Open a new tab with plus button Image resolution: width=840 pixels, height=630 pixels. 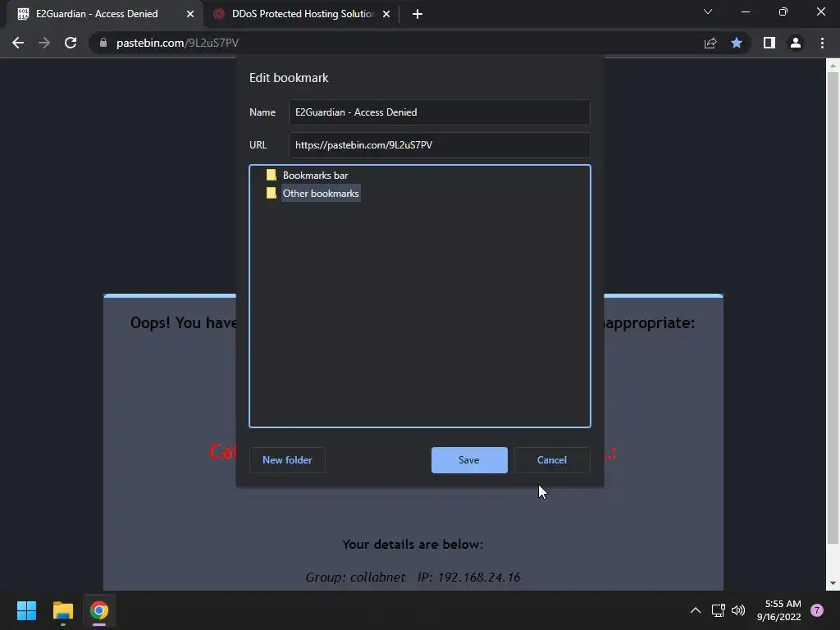tap(418, 14)
